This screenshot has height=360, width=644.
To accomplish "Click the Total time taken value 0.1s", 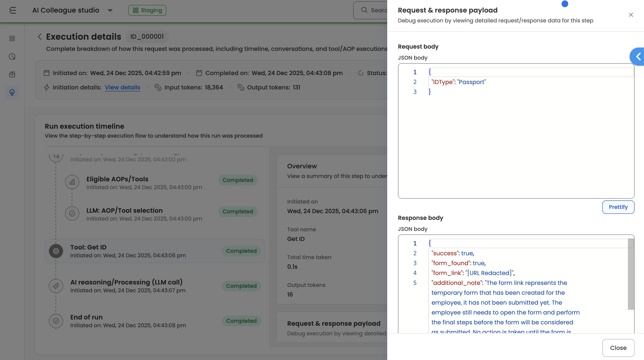I will [x=292, y=267].
